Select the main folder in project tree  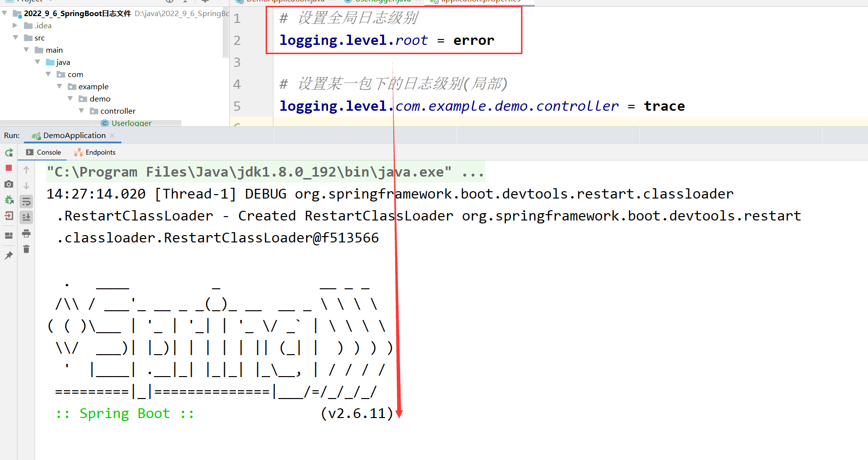(49, 50)
